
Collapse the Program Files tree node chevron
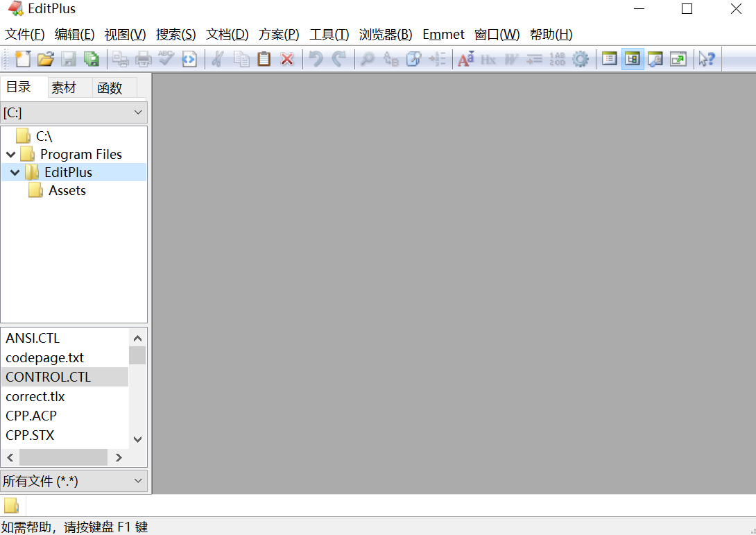11,155
